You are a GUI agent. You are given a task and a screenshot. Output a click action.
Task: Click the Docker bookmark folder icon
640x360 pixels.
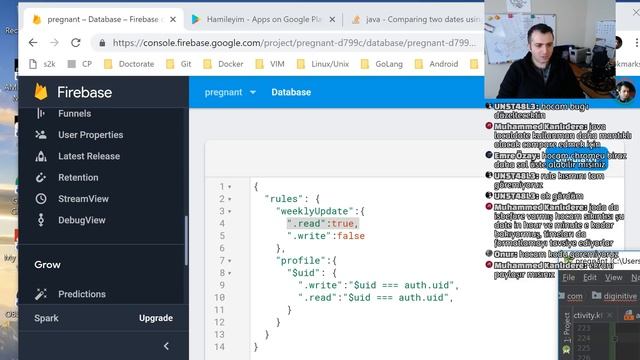[207, 64]
